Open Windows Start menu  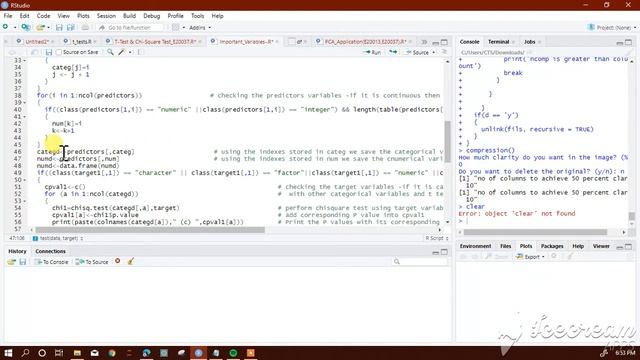point(8,353)
